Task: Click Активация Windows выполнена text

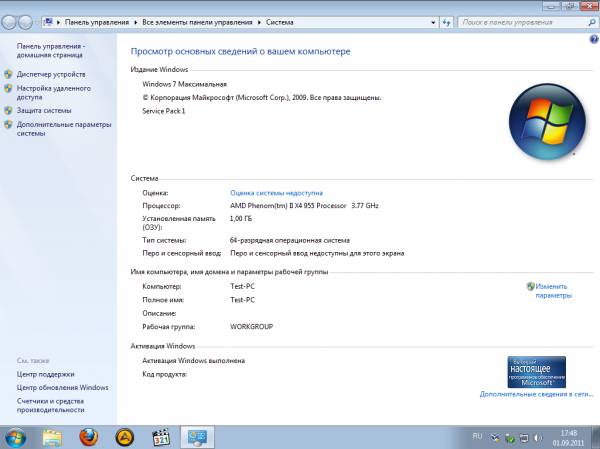Action: pos(194,361)
